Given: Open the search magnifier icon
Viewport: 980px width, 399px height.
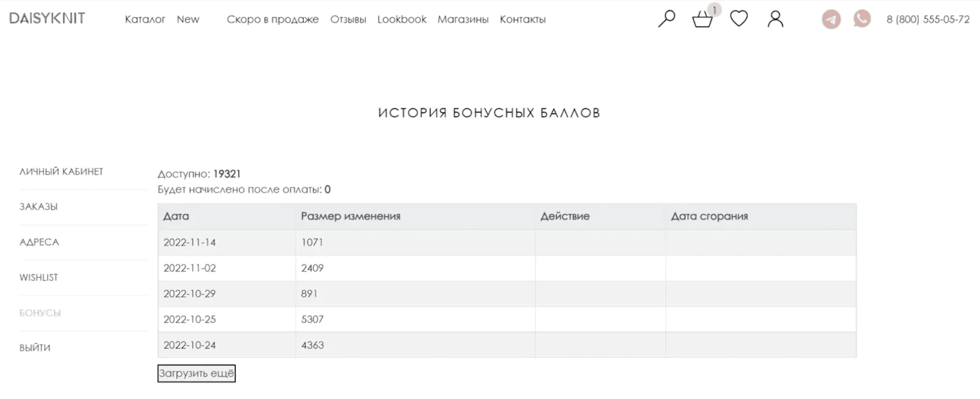Looking at the screenshot, I should pos(666,19).
